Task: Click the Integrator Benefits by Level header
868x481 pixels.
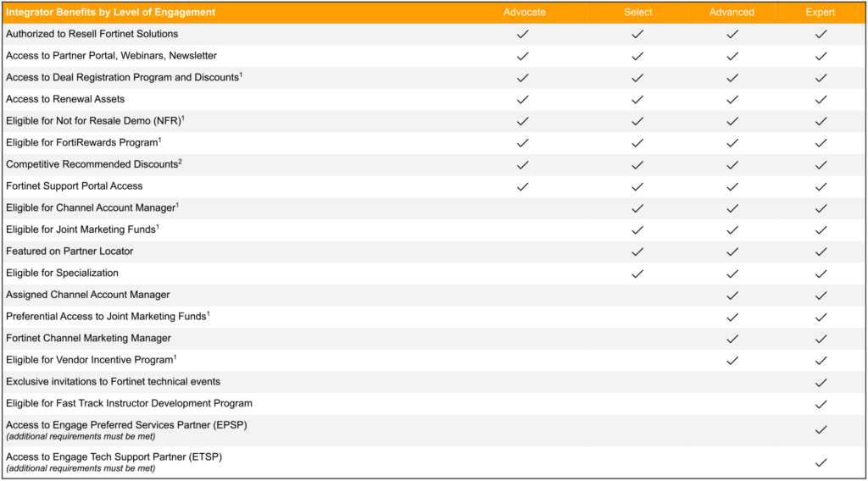Action: (111, 12)
